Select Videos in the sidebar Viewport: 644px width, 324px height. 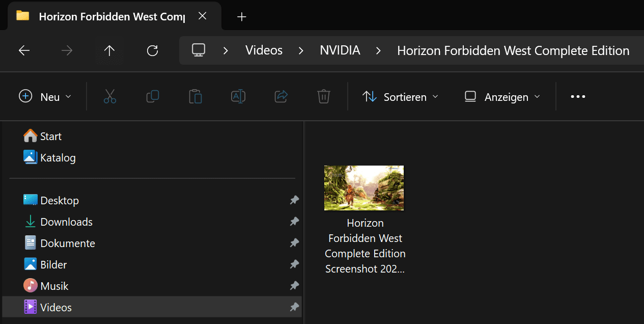[x=152, y=307]
